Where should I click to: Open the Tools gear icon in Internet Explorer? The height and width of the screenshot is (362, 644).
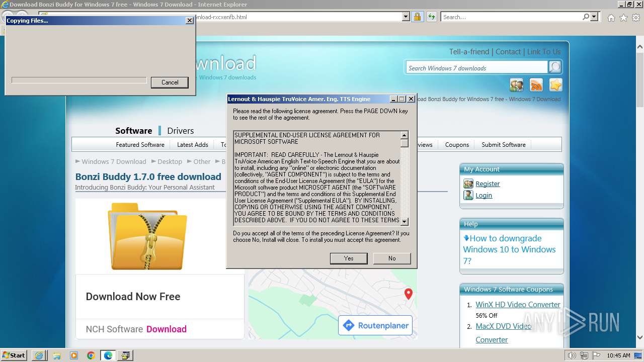(x=636, y=18)
